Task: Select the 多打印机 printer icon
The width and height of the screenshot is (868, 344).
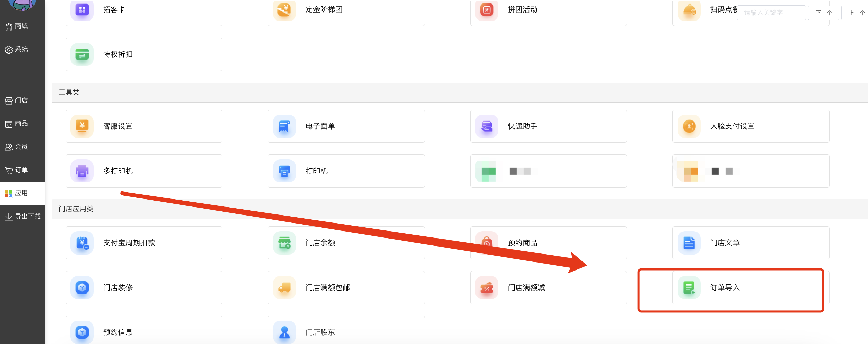Action: point(82,171)
